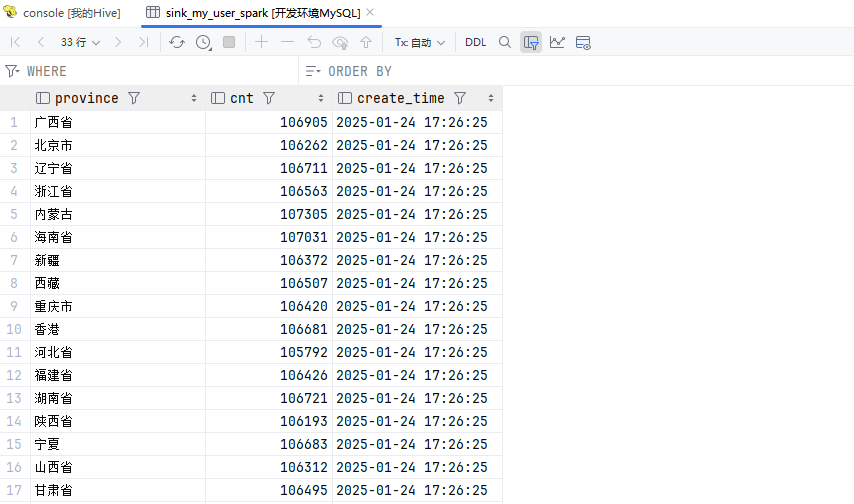Click the Reload data refresh icon

pos(177,42)
